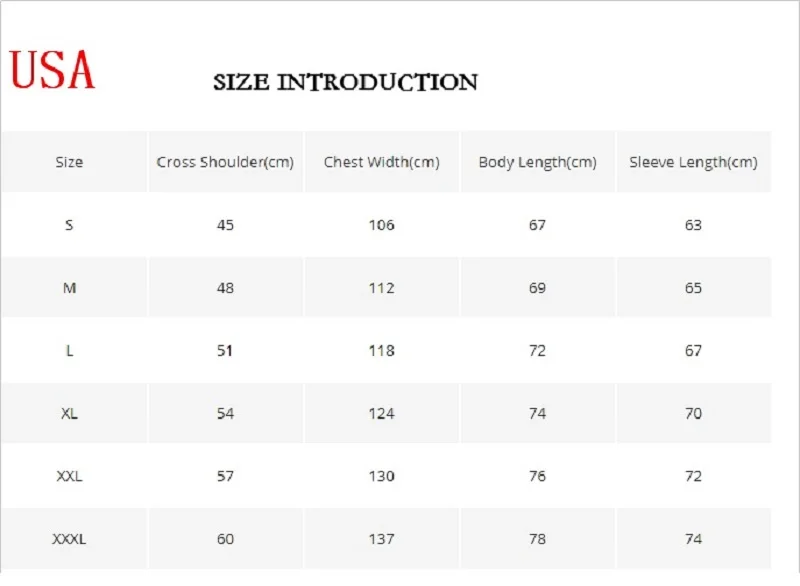Click the XXXL size row label
Screen dimensions: 800x586
pyautogui.click(x=69, y=539)
